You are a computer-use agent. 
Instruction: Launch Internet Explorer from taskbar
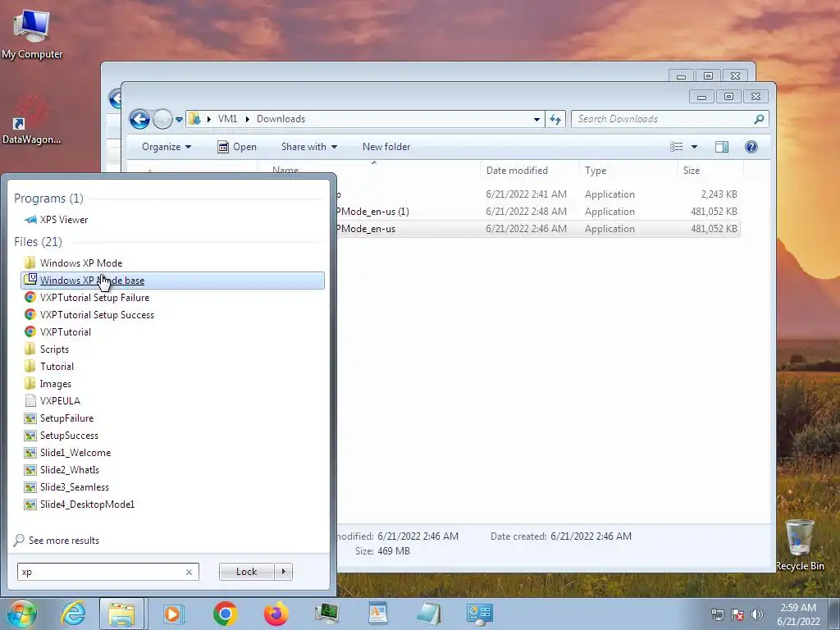pyautogui.click(x=73, y=614)
